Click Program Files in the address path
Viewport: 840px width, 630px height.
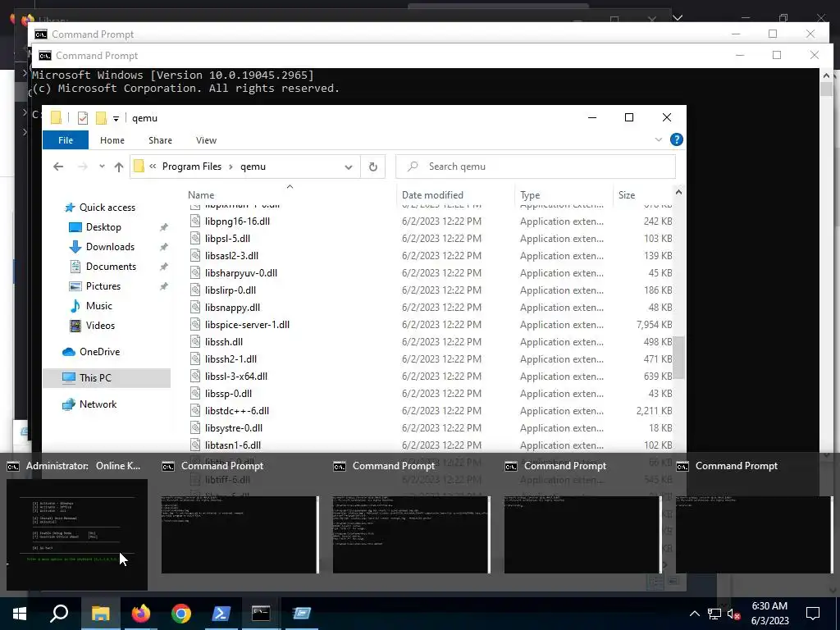192,167
